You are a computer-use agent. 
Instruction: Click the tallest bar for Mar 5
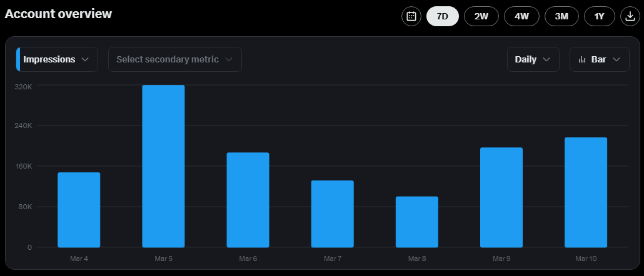(163, 166)
